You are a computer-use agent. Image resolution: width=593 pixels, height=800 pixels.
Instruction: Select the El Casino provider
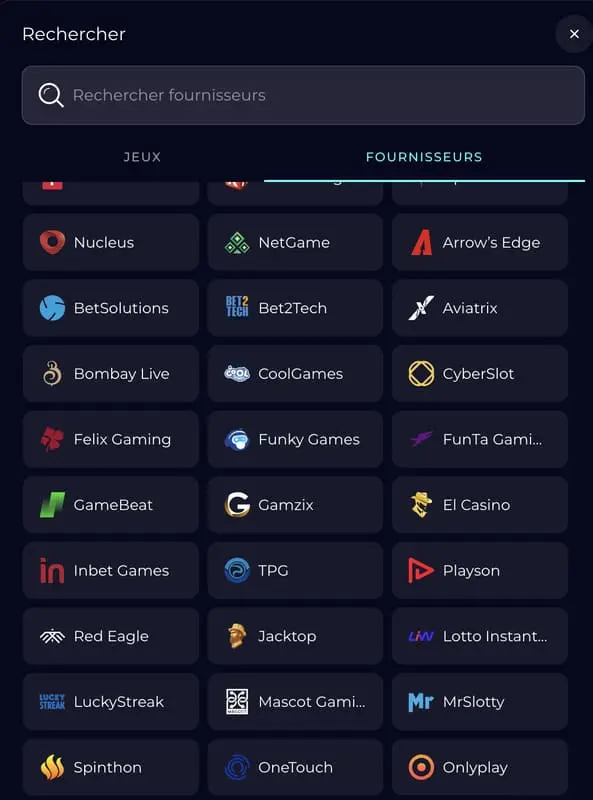pyautogui.click(x=480, y=505)
